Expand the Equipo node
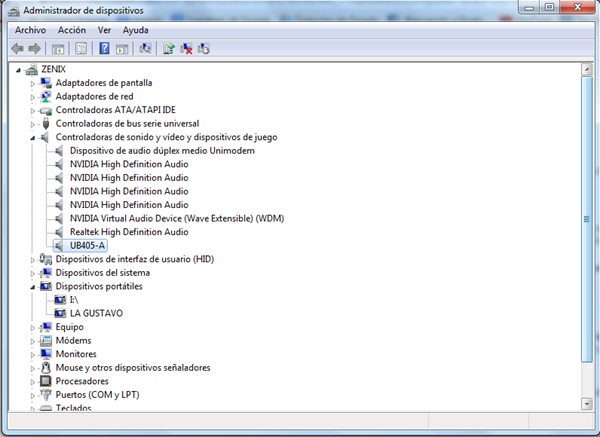The width and height of the screenshot is (600, 437). pos(33,328)
